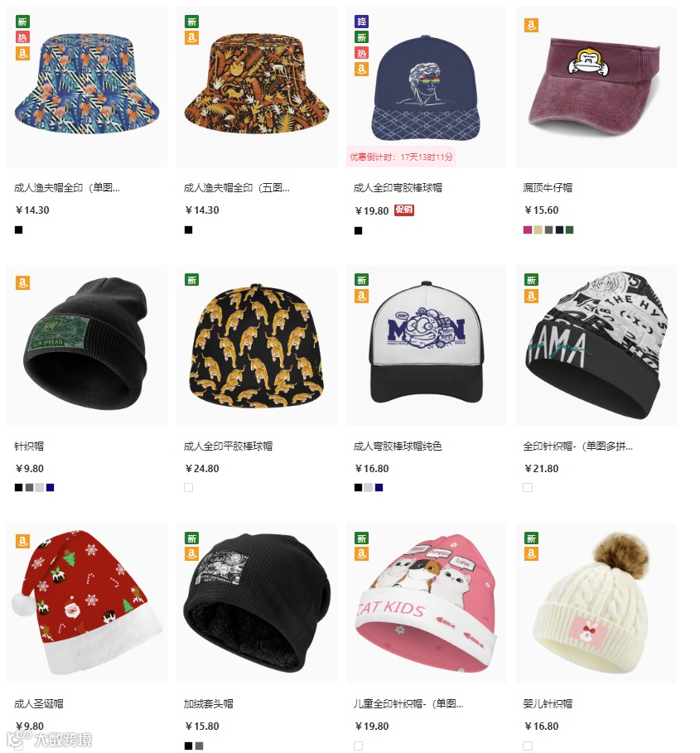Click the green 新 badge on the baby pom-pom hat
The height and width of the screenshot is (753, 700).
(x=531, y=538)
